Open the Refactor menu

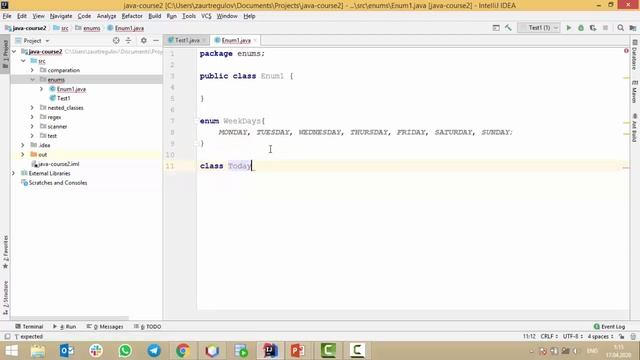pos(132,16)
